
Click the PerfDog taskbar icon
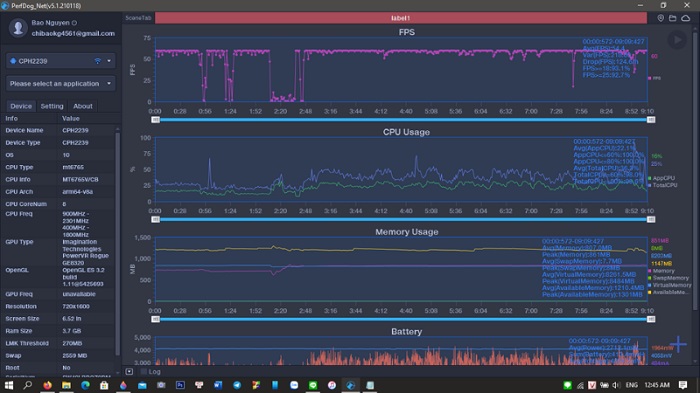pyautogui.click(x=351, y=385)
